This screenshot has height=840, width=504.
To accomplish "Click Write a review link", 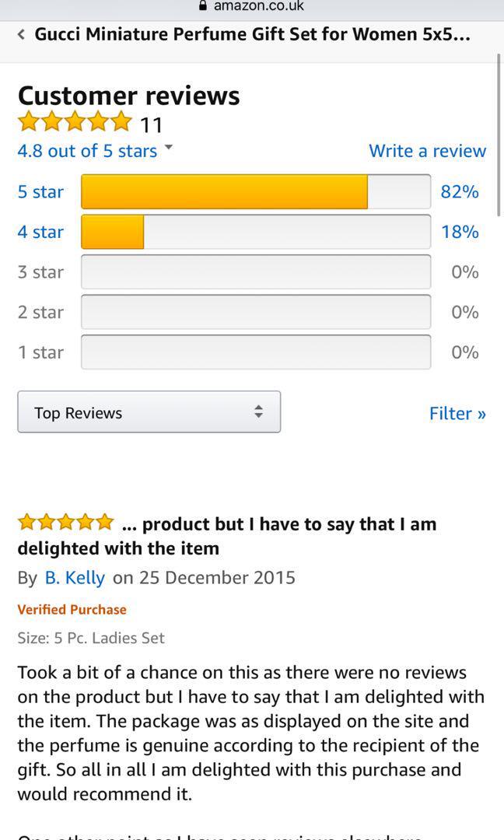I will [427, 151].
